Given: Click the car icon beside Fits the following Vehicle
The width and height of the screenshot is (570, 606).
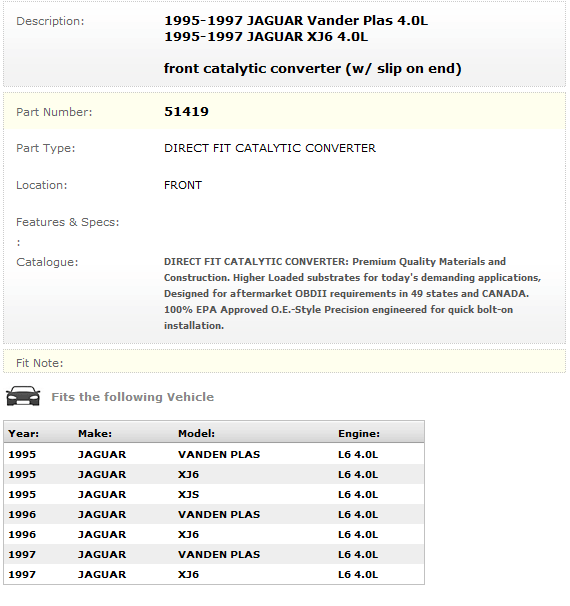Looking at the screenshot, I should coord(23,396).
